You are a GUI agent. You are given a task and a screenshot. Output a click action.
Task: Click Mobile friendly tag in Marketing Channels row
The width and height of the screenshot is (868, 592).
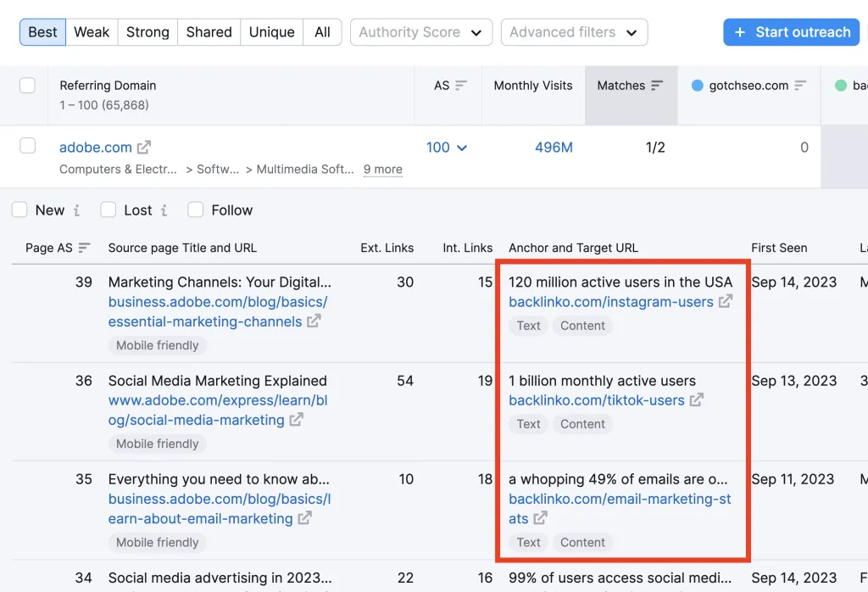click(157, 345)
